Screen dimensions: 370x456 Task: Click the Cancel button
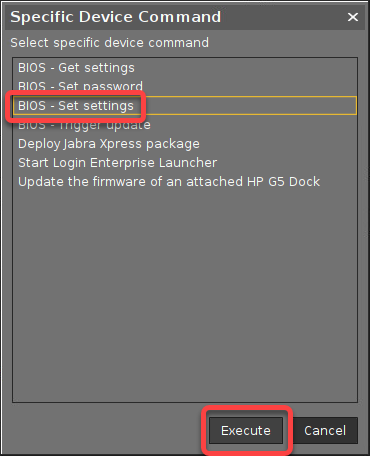(325, 430)
